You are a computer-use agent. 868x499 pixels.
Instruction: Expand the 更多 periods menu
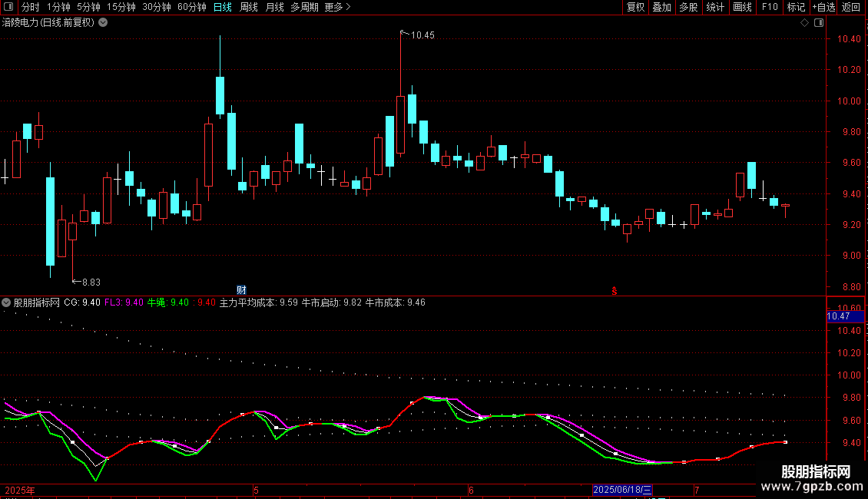pos(338,7)
